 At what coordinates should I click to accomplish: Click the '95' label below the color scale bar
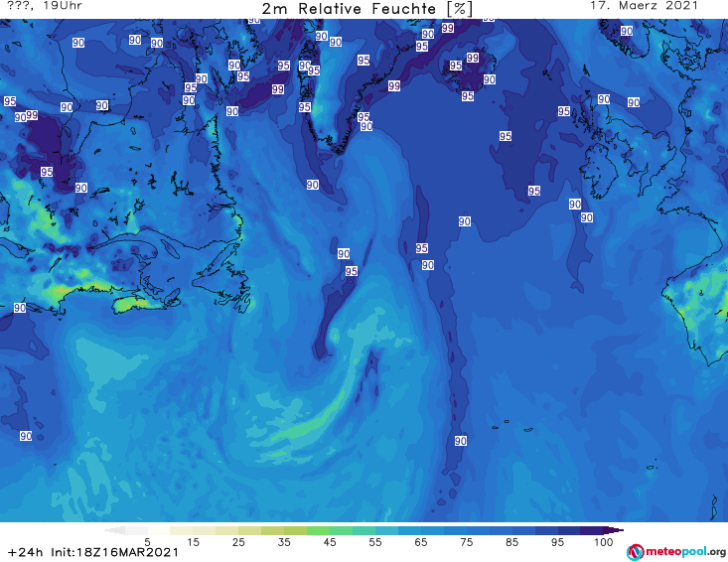tap(557, 542)
